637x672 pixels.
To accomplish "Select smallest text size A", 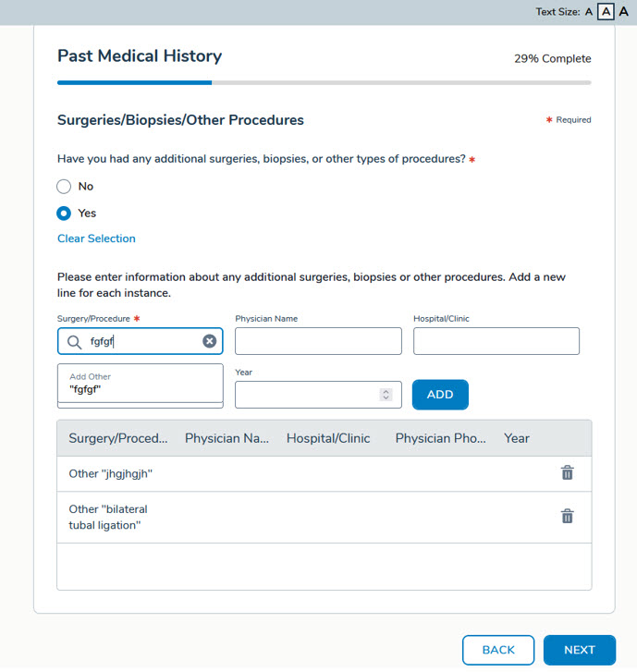I will point(589,12).
